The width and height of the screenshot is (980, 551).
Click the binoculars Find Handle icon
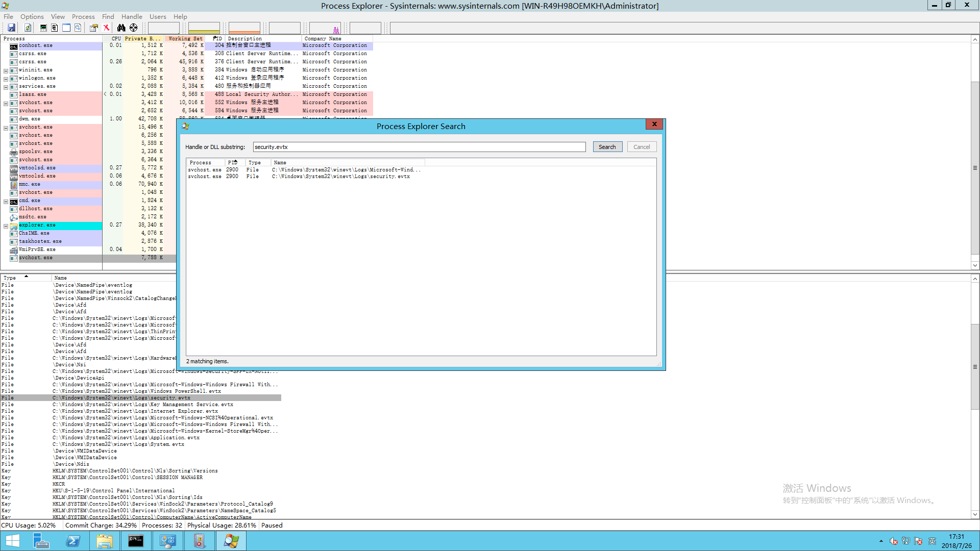point(121,28)
